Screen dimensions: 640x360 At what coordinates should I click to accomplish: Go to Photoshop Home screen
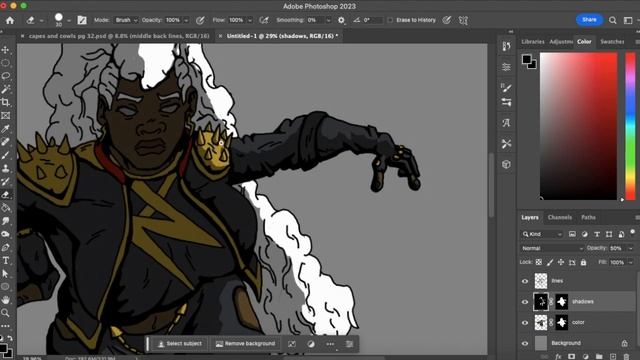click(10, 20)
